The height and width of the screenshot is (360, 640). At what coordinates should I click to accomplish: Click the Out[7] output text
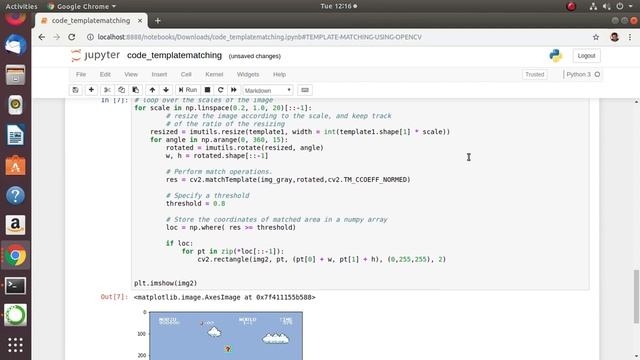(224, 297)
